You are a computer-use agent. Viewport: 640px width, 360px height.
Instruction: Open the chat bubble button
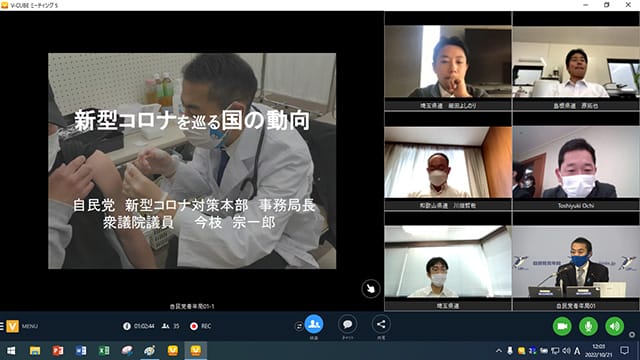pos(348,324)
